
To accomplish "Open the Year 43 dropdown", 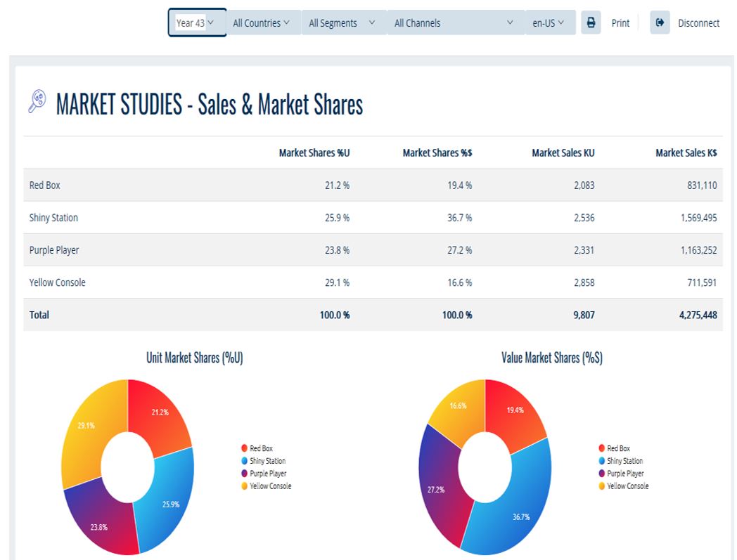I will coord(196,22).
